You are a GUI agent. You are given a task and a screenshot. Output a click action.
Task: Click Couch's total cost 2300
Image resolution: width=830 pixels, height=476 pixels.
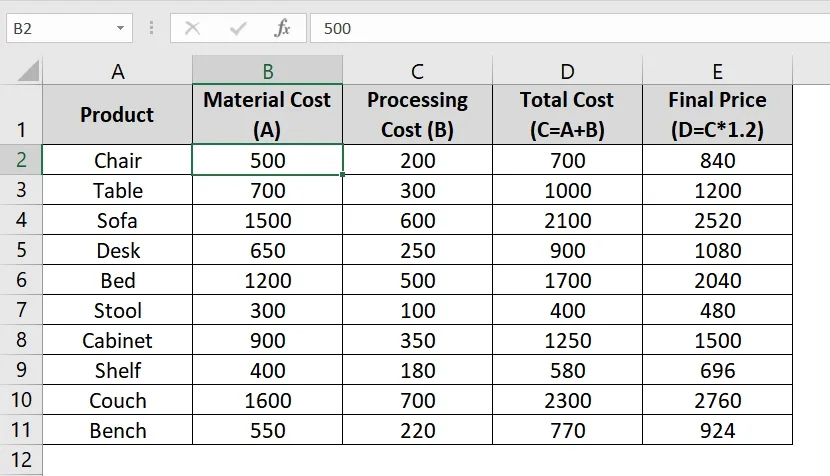tap(567, 400)
